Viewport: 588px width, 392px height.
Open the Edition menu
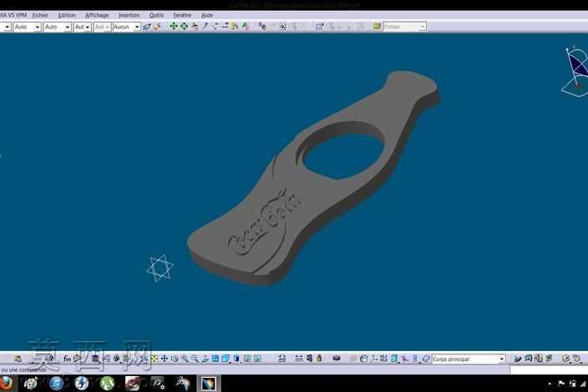(x=67, y=15)
